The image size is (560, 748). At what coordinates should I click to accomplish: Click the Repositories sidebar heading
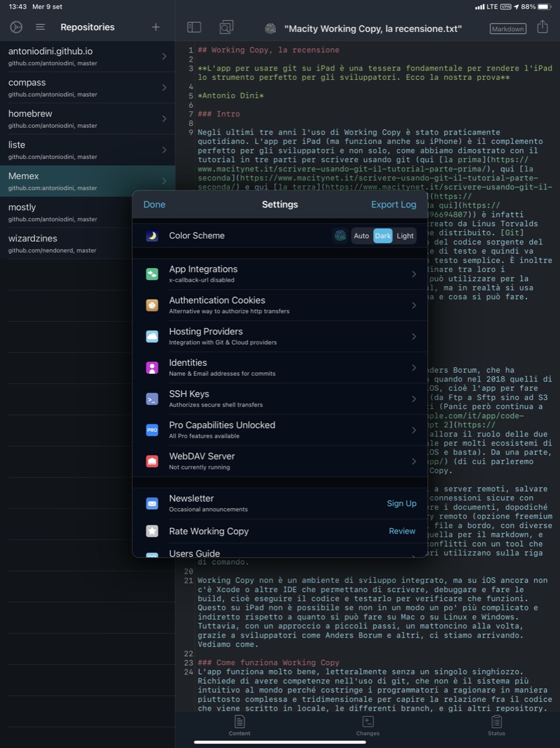click(87, 27)
